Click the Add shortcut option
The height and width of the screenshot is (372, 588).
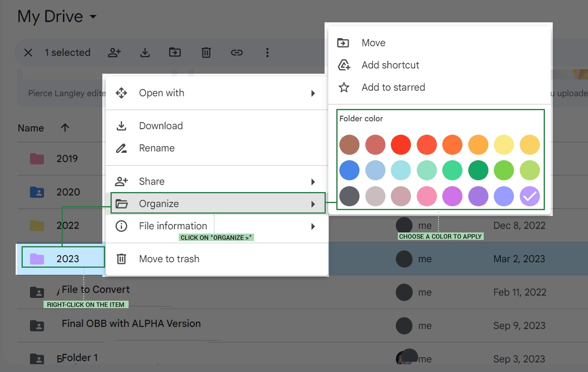pyautogui.click(x=390, y=65)
